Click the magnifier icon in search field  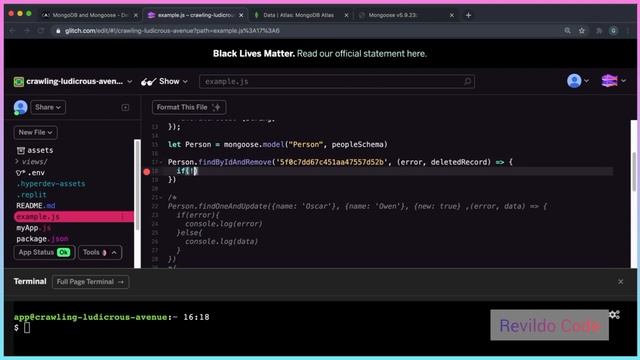point(467,81)
